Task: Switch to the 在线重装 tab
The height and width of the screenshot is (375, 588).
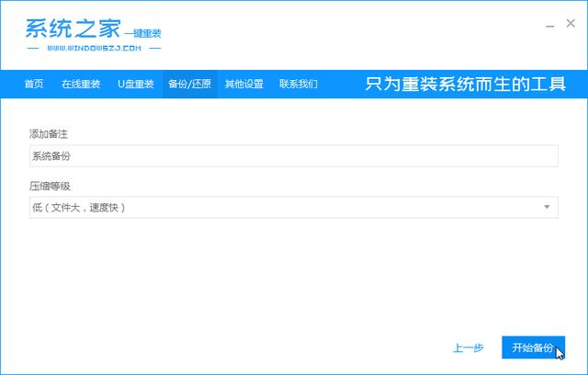Action: click(80, 85)
